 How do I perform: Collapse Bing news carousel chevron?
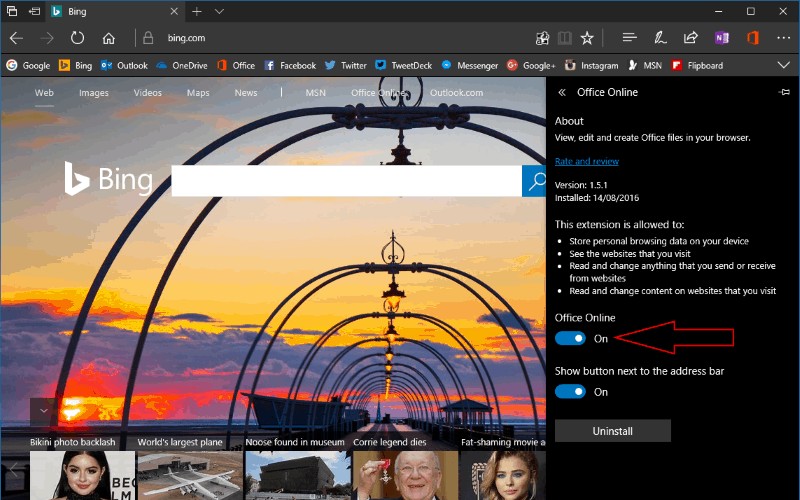coord(43,411)
